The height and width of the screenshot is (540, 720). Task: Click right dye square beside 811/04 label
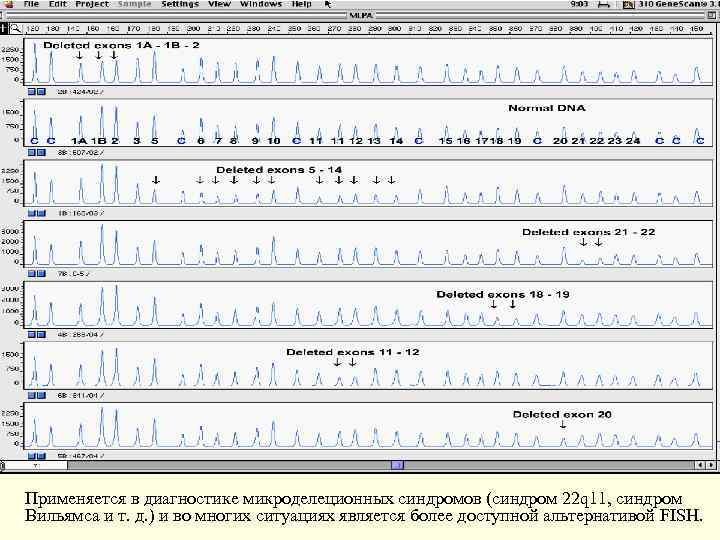point(41,395)
